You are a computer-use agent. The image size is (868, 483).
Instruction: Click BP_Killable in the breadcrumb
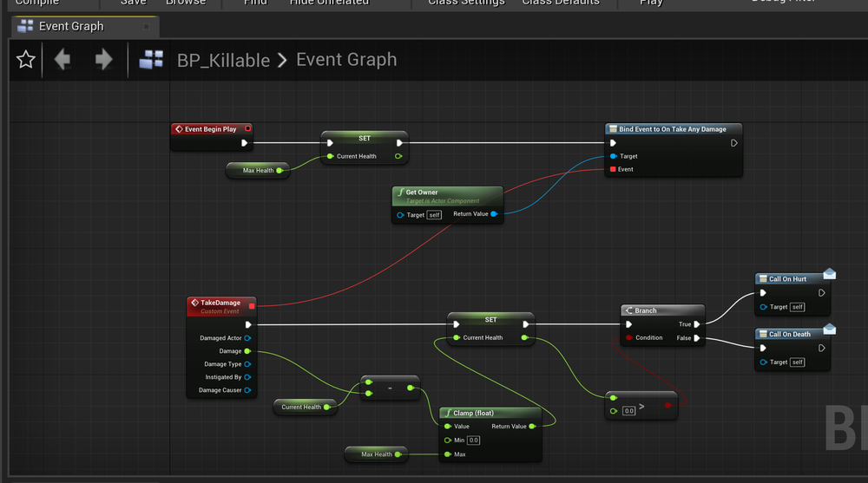[x=222, y=60]
